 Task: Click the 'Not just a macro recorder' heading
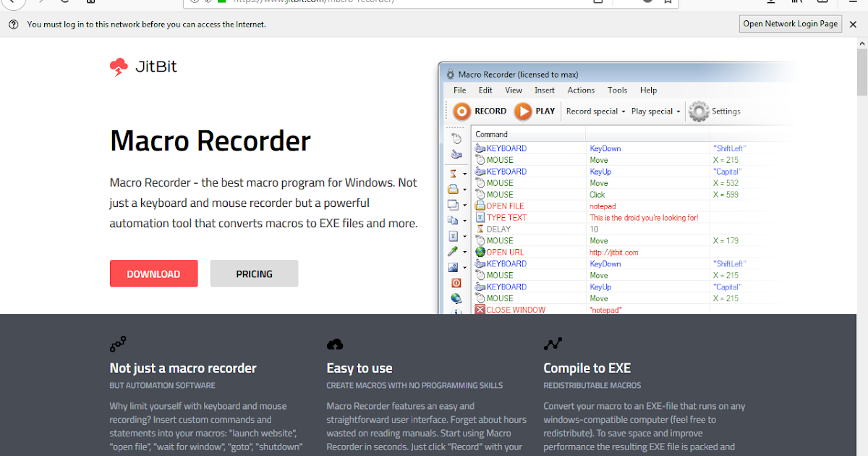(x=183, y=368)
